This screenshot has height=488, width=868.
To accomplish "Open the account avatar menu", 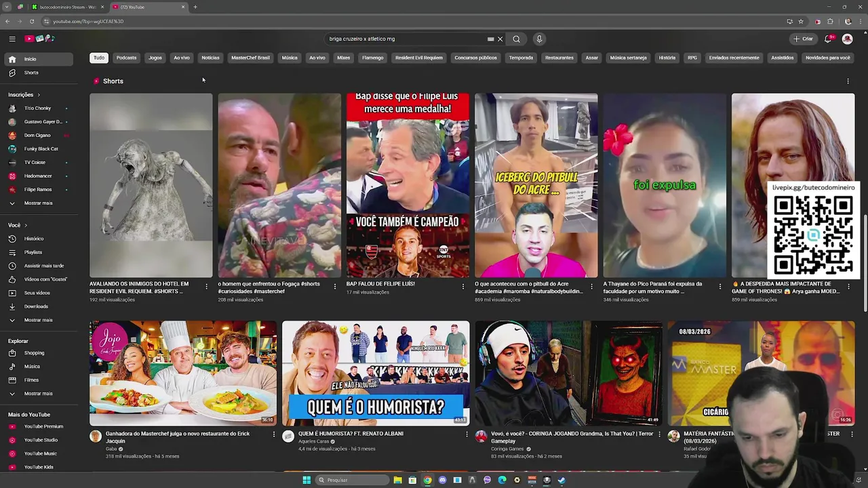I will click(x=847, y=39).
